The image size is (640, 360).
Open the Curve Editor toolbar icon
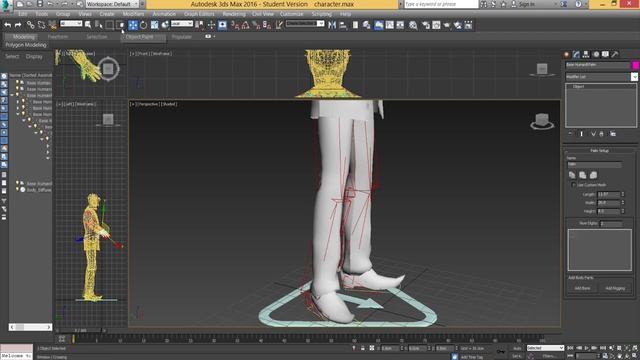(389, 25)
